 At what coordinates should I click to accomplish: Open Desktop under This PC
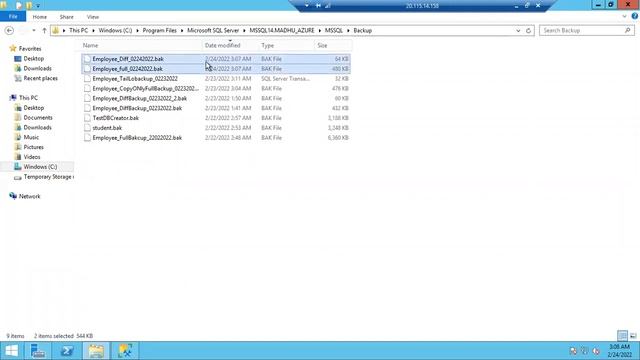click(33, 108)
